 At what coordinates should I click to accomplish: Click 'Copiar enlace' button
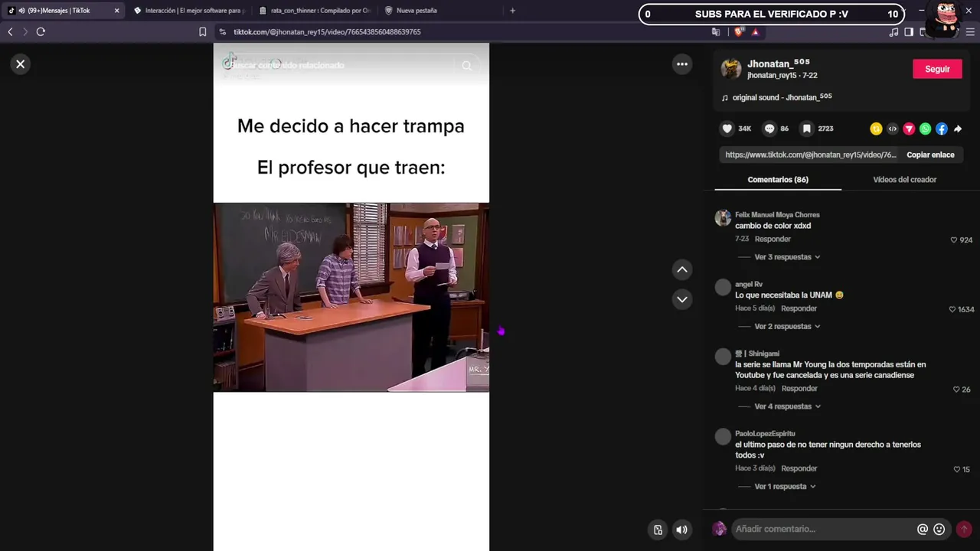point(930,155)
